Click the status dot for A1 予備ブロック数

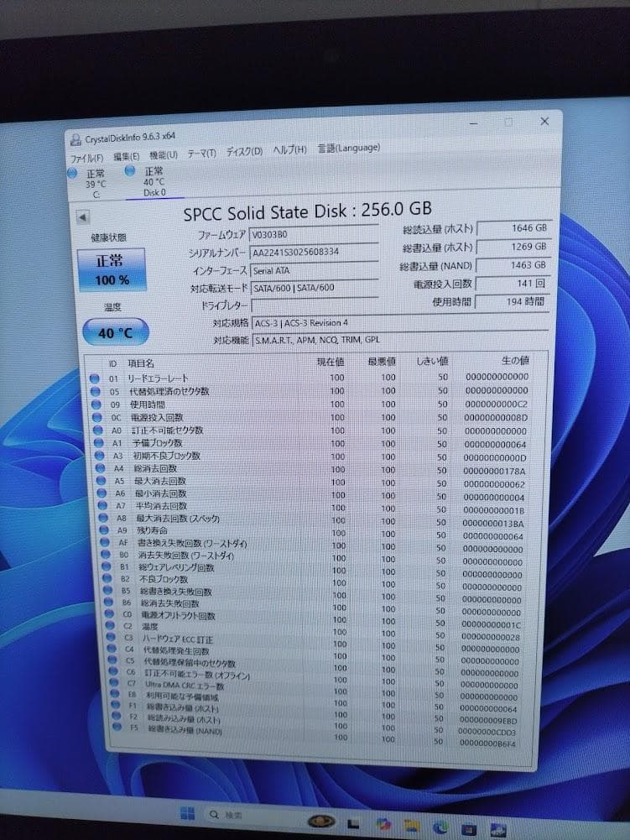coord(99,443)
